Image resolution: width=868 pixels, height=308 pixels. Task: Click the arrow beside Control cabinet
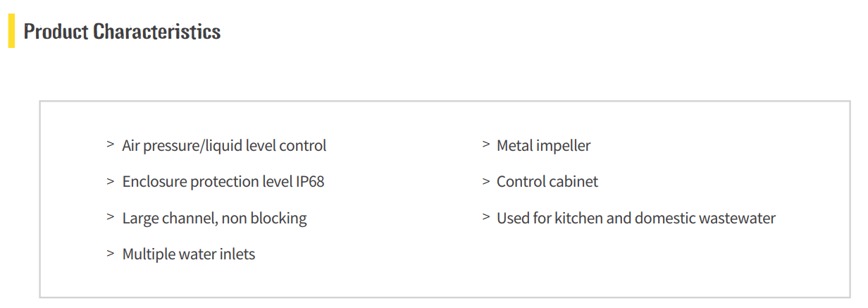pyautogui.click(x=485, y=181)
